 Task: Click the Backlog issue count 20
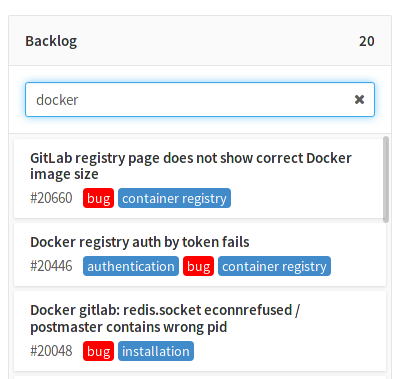(x=366, y=41)
